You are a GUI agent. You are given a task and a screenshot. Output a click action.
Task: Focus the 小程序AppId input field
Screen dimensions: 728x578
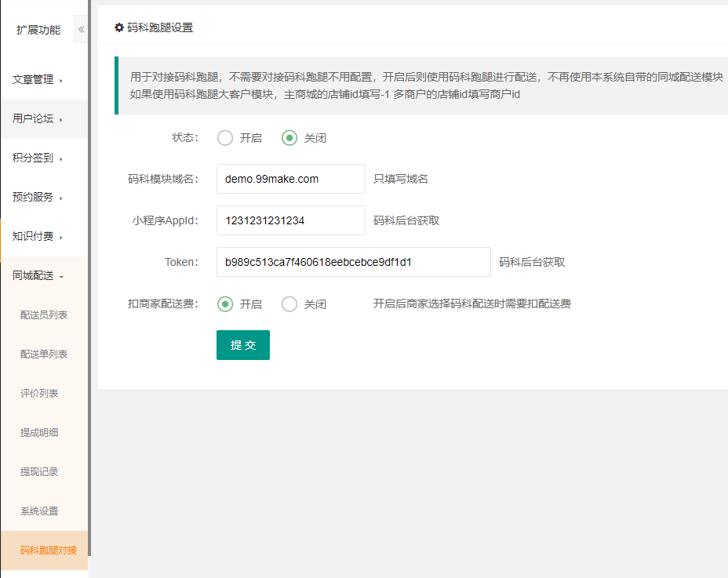pyautogui.click(x=290, y=220)
